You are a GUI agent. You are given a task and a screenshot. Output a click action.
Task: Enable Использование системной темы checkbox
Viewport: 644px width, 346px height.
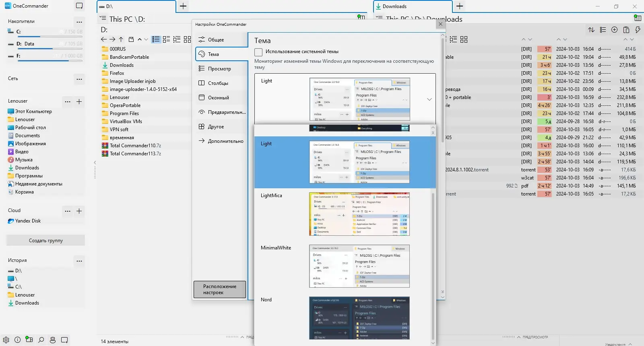258,52
